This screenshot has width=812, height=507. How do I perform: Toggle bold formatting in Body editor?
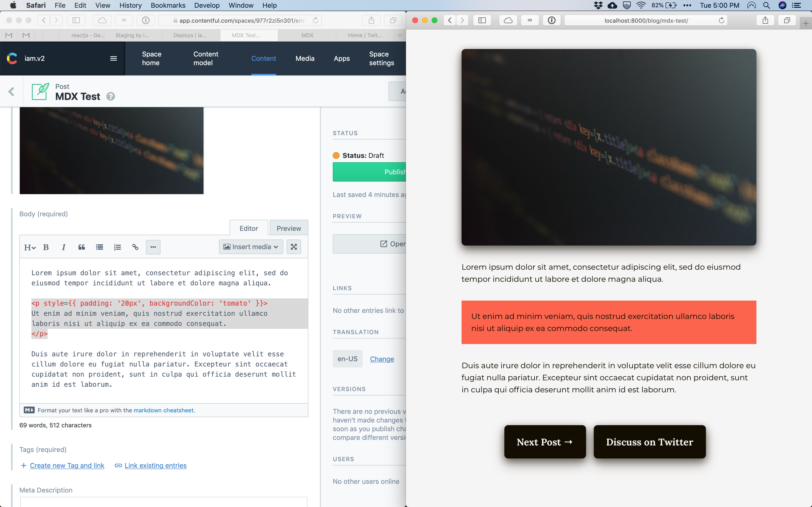click(46, 247)
